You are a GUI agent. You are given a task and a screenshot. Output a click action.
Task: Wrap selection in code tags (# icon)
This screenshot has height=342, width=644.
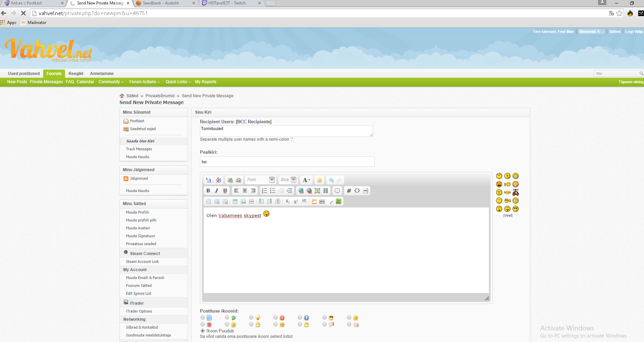349,191
